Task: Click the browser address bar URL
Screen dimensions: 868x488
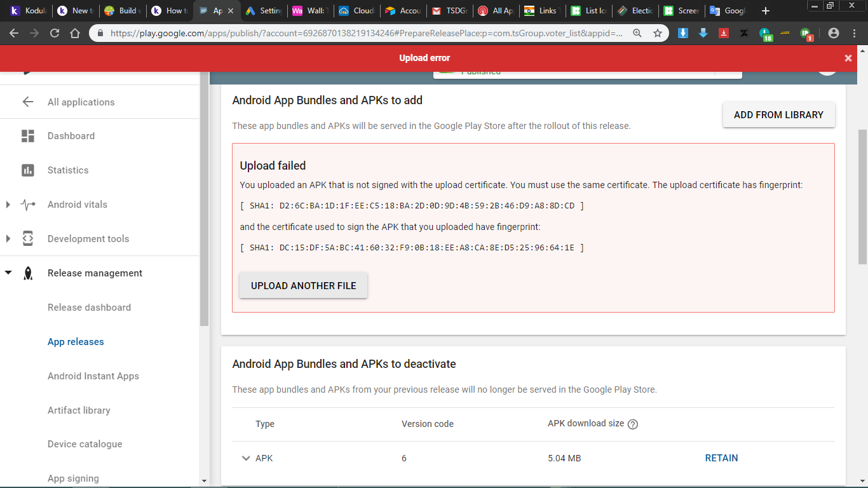Action: (365, 33)
